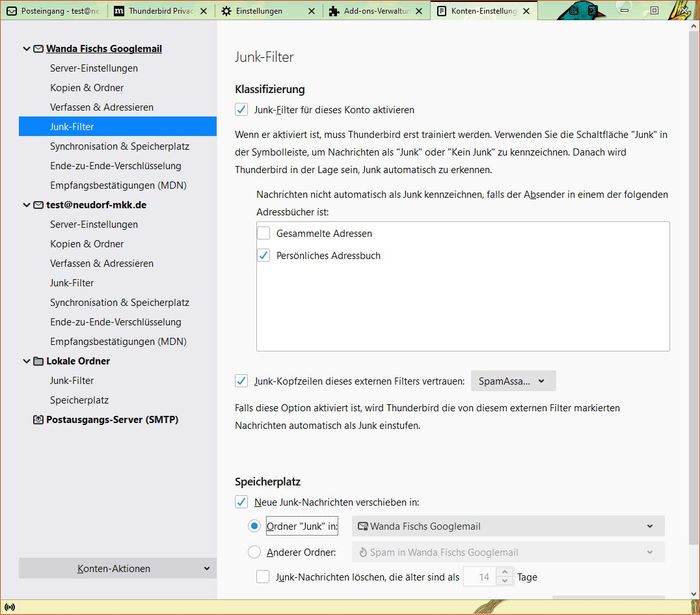Select the Anderer Ordner radio button

click(254, 552)
